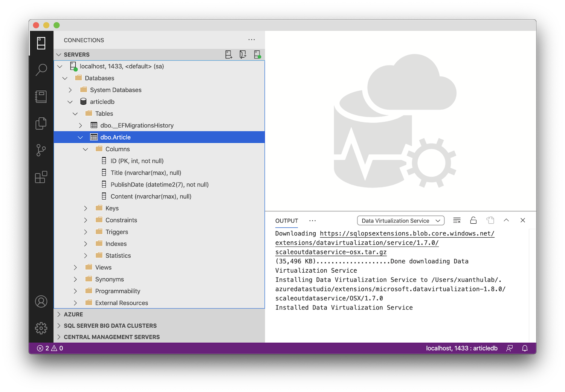Select the Title (nvarchar(max), null) column

159,173
